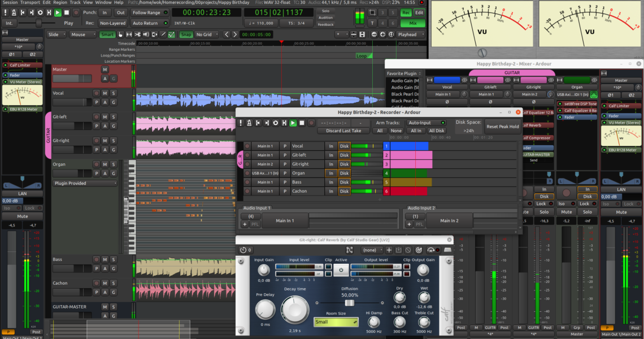Open the No Grid dropdown

point(206,34)
